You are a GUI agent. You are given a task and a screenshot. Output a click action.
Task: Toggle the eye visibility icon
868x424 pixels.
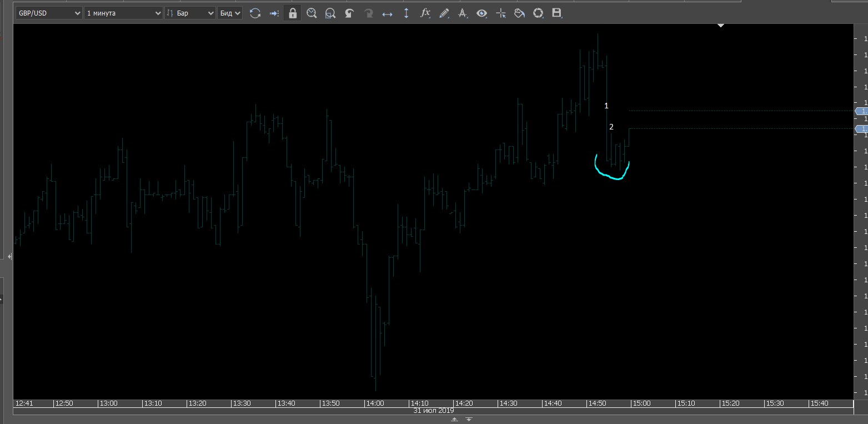point(482,13)
